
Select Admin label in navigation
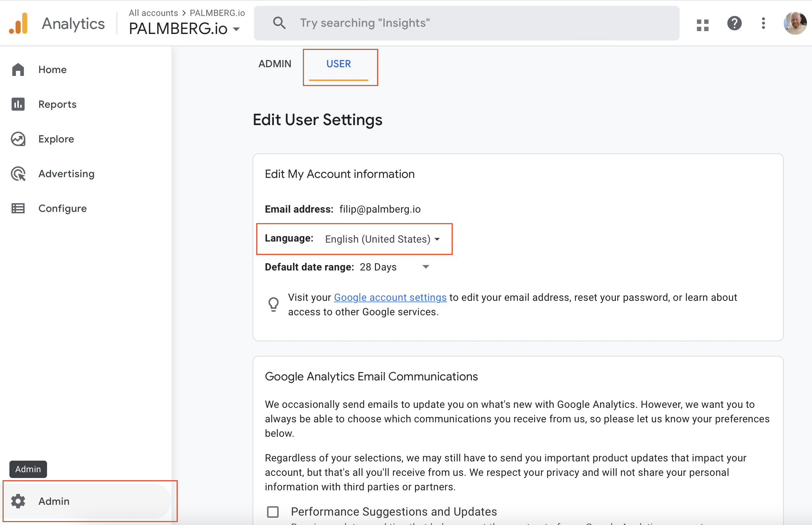click(54, 501)
